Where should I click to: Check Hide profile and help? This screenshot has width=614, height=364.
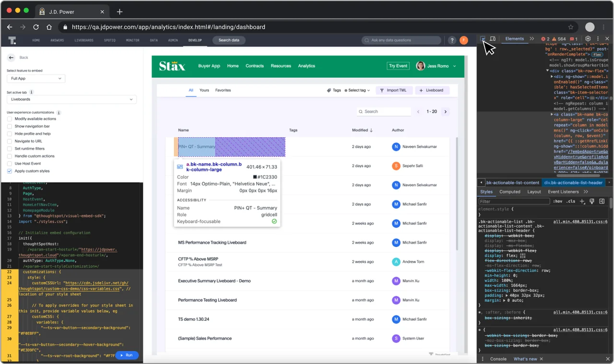[x=10, y=134]
